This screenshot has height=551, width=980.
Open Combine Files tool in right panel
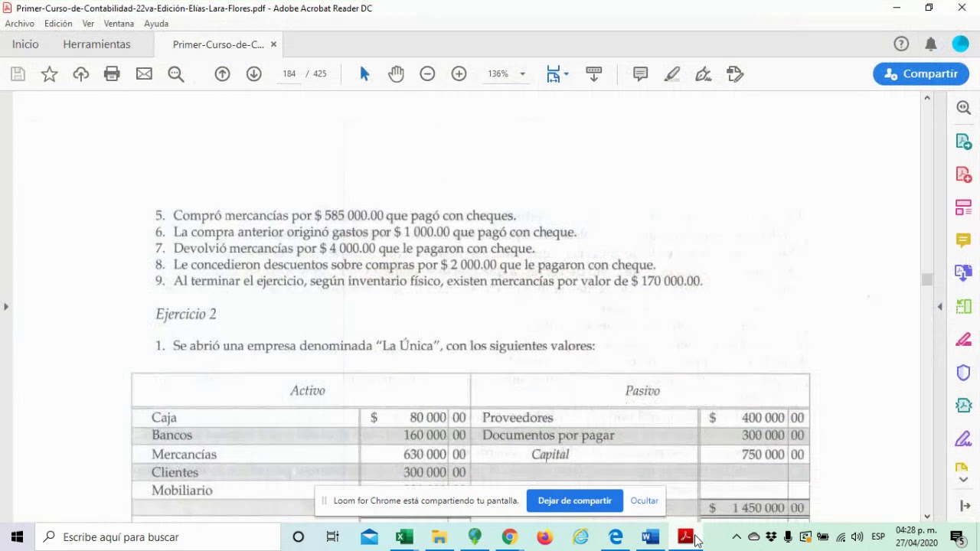[964, 273]
